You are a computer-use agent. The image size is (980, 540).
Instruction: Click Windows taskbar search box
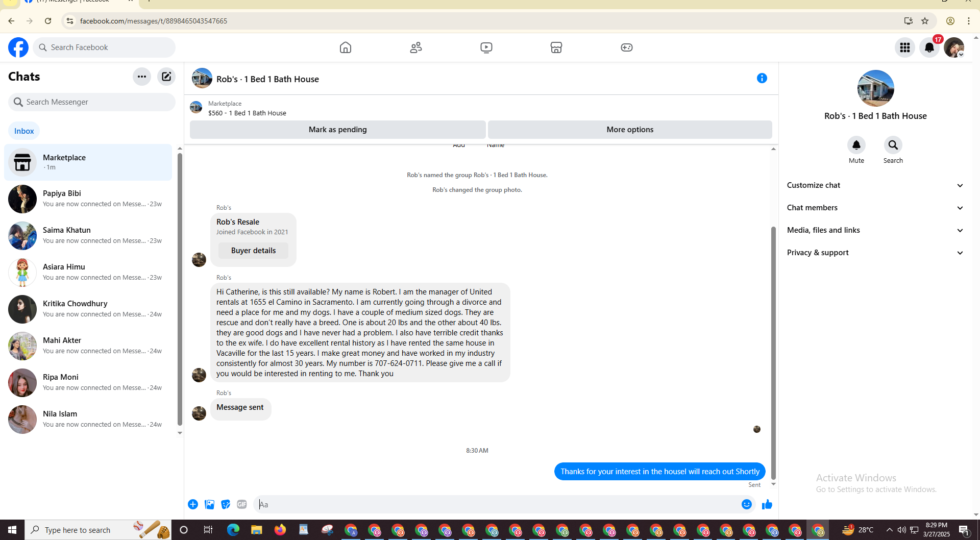(98, 530)
